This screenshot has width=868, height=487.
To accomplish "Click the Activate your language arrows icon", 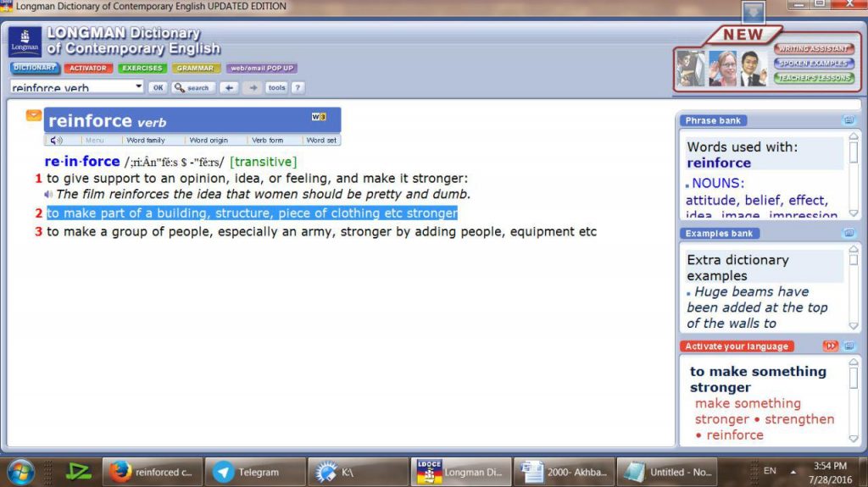I will 830,346.
